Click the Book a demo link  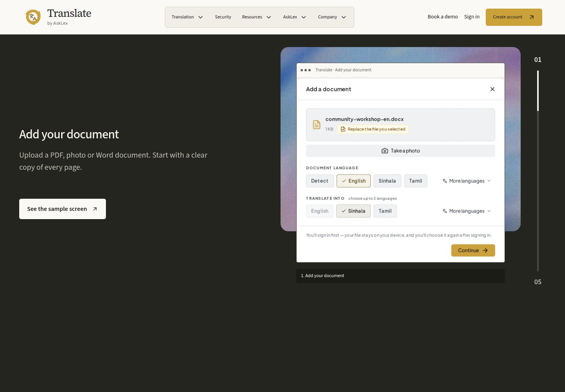coord(443,17)
